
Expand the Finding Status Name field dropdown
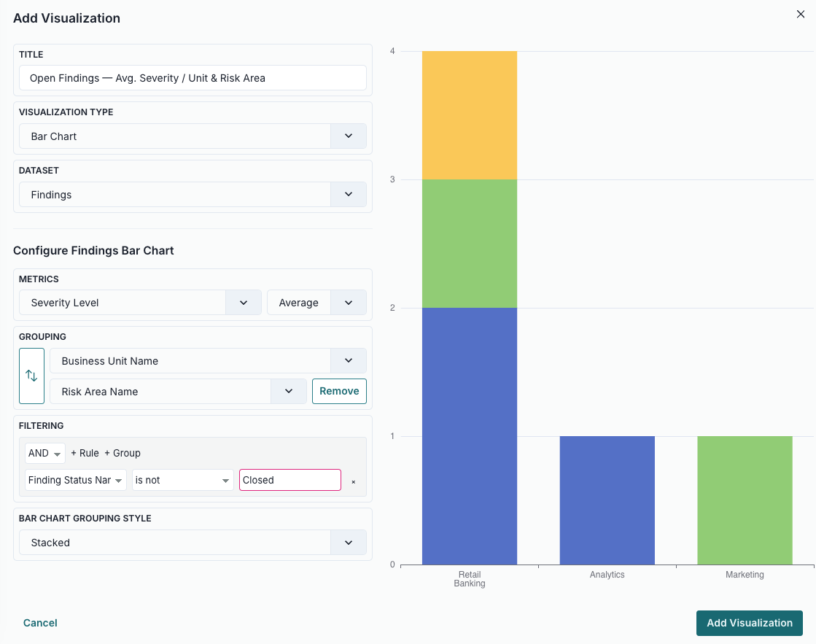coord(73,480)
